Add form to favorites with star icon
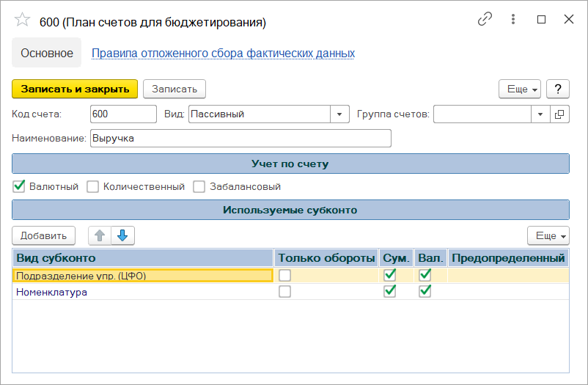The width and height of the screenshot is (588, 385). point(23,21)
